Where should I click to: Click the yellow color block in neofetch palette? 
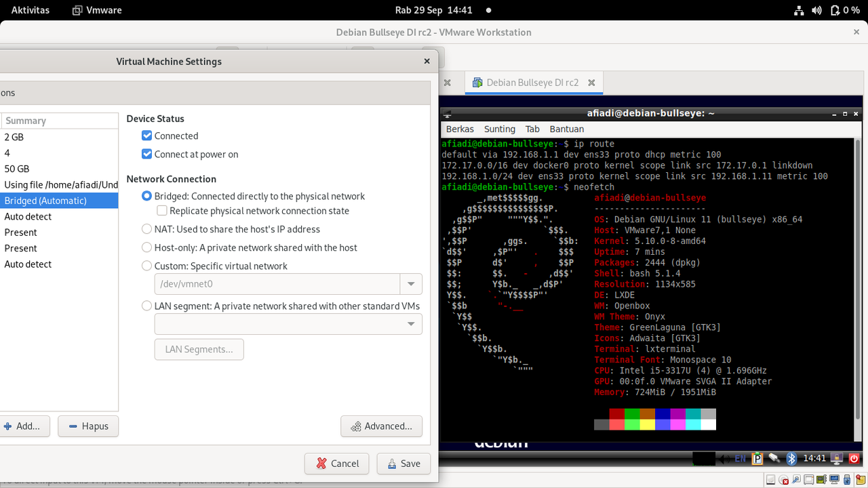(648, 424)
